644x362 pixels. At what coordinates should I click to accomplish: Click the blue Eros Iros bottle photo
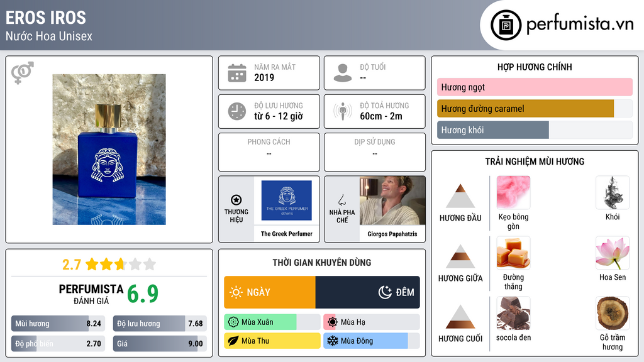[109, 150]
